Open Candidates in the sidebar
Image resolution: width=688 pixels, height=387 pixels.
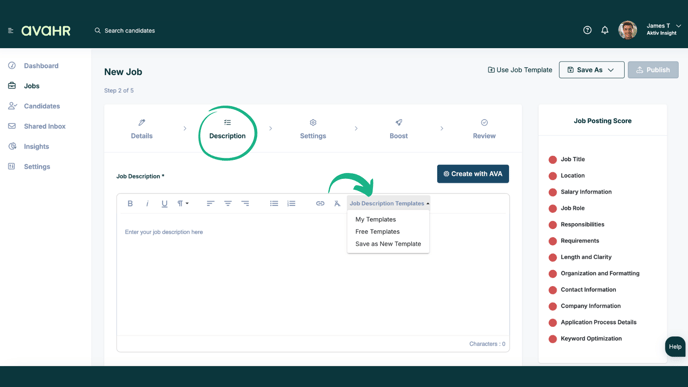point(42,106)
